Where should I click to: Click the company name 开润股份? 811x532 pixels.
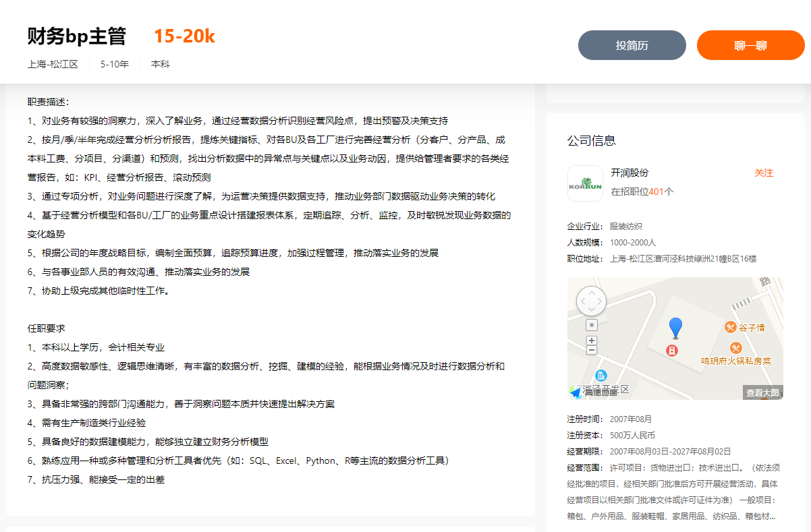coord(629,173)
